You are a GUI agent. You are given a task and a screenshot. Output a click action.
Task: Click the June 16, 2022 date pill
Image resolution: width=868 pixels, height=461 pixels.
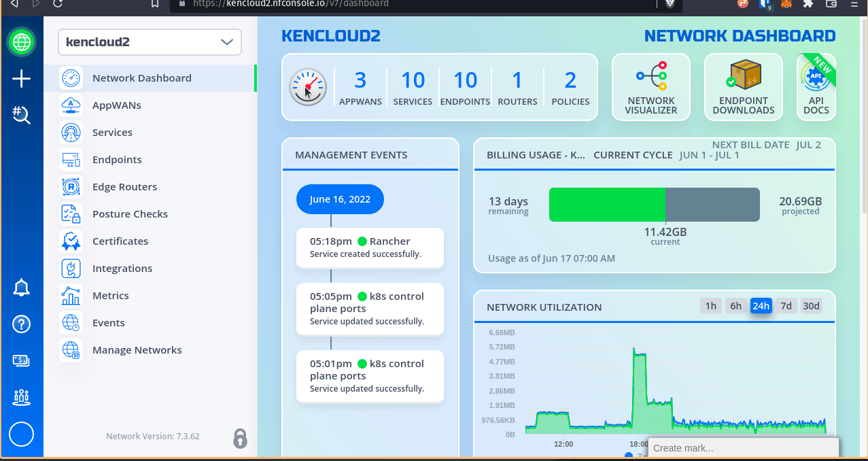(x=340, y=200)
